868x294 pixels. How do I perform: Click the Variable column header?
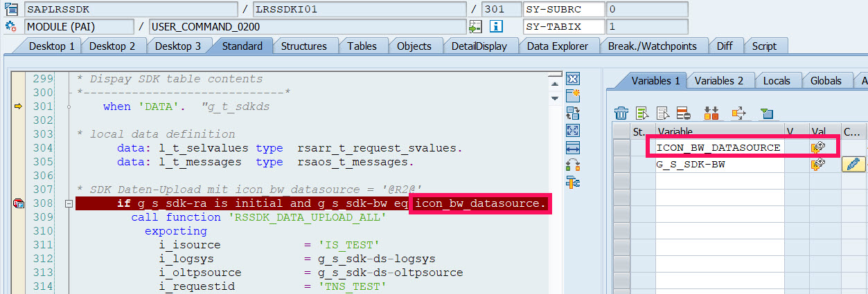[x=719, y=131]
